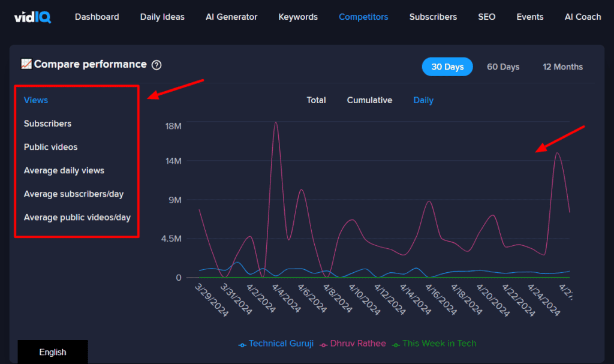
Task: Select the Average subscribers/day metric
Action: tap(73, 194)
